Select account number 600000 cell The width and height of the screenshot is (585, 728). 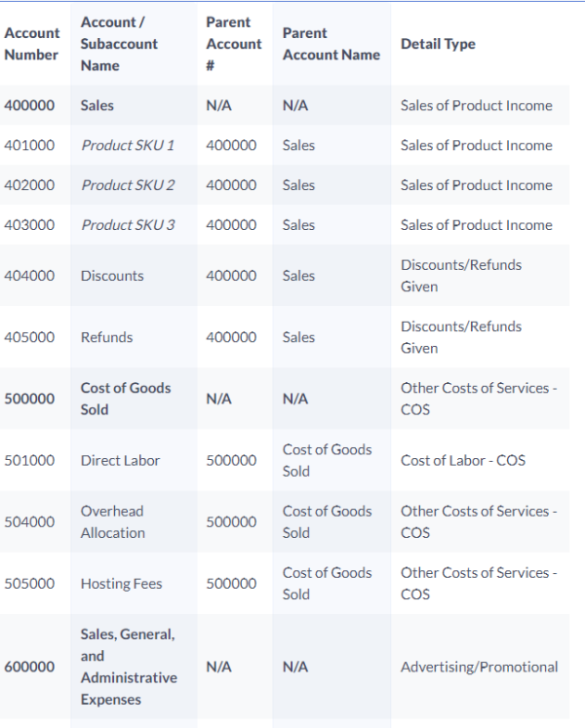point(29,667)
